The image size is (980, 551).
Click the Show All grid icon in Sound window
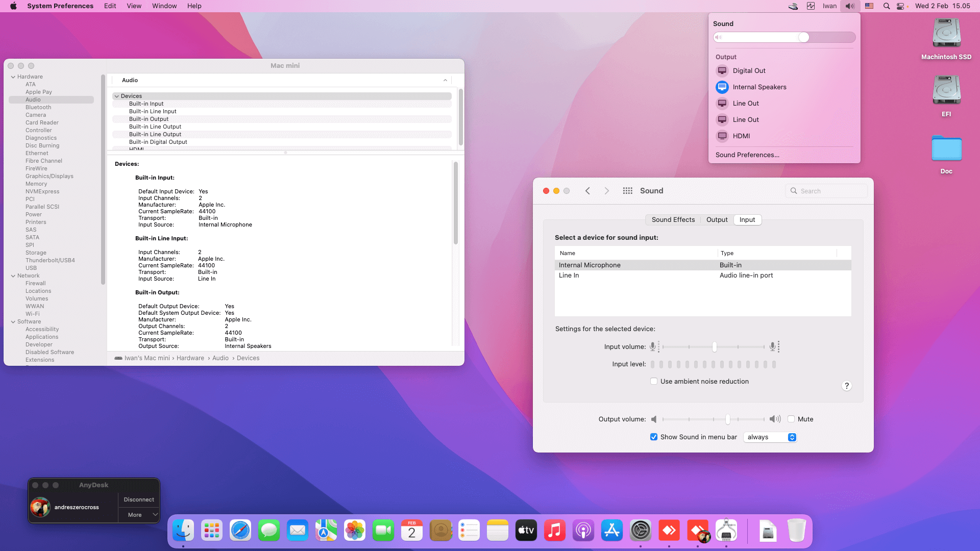(627, 191)
